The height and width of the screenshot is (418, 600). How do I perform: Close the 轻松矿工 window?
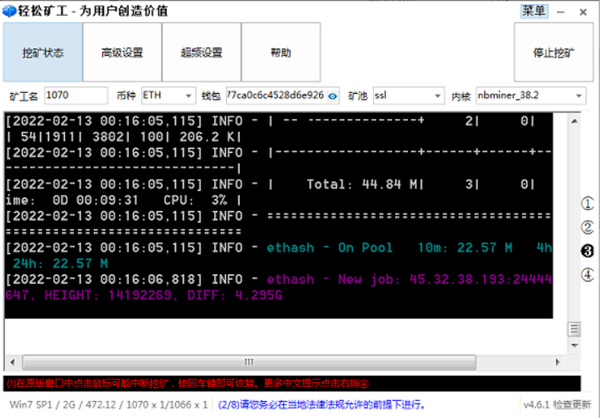click(583, 12)
